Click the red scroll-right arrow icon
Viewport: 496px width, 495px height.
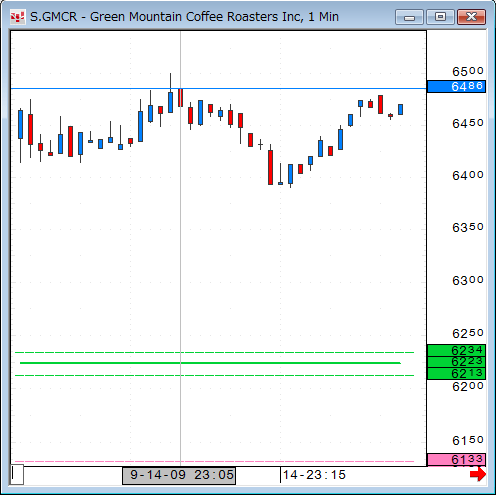[x=478, y=474]
